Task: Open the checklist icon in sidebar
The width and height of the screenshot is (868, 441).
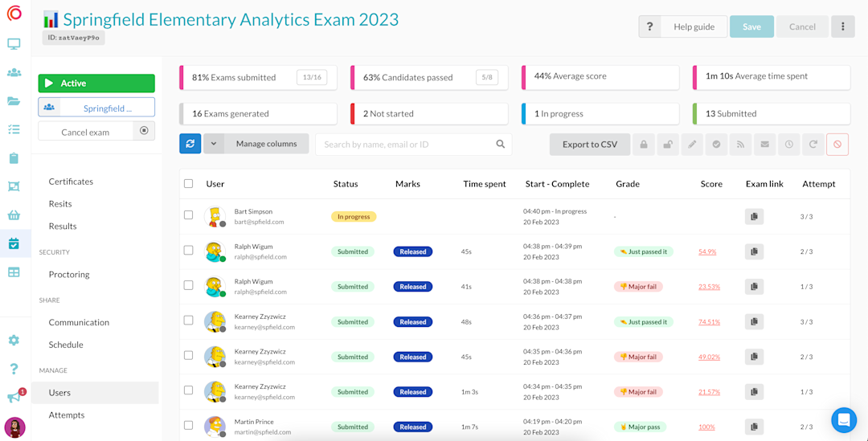Action: (14, 129)
